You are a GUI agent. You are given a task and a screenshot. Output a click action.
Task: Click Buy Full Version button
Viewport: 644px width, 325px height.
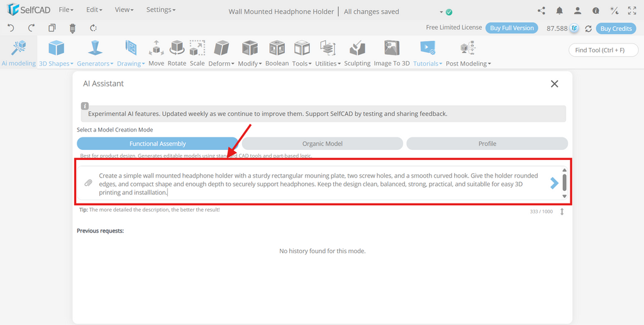click(x=512, y=28)
